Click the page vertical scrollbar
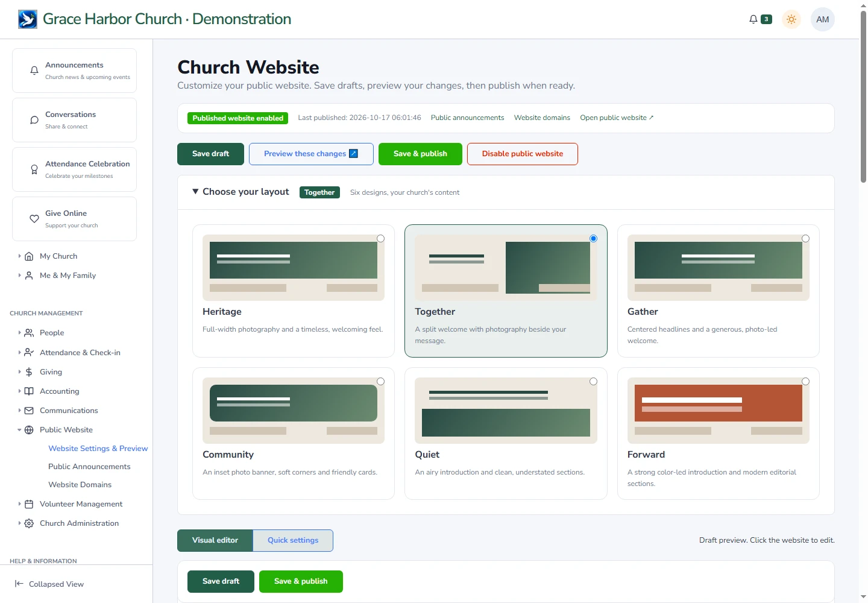The width and height of the screenshot is (868, 603). (x=863, y=96)
